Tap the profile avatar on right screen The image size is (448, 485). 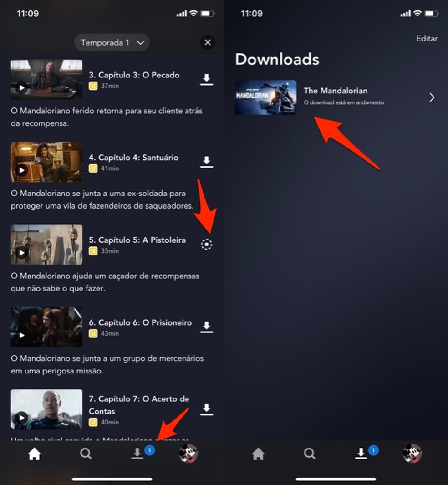coord(412,453)
